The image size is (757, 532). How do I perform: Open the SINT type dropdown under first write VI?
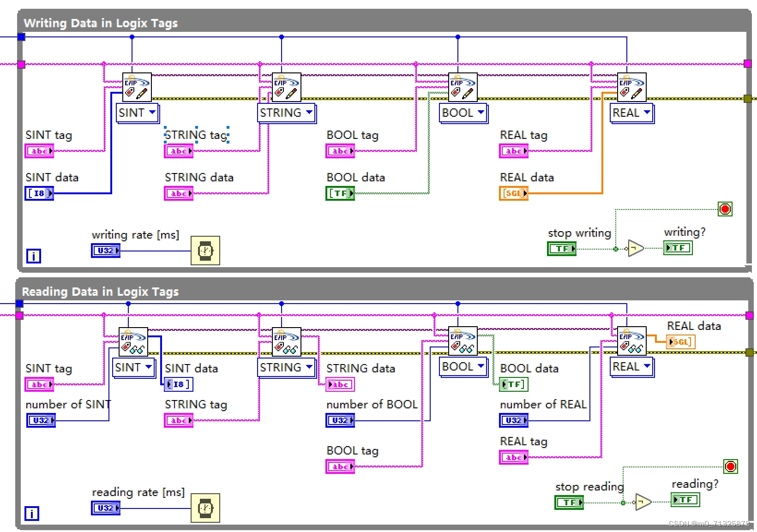click(x=137, y=113)
